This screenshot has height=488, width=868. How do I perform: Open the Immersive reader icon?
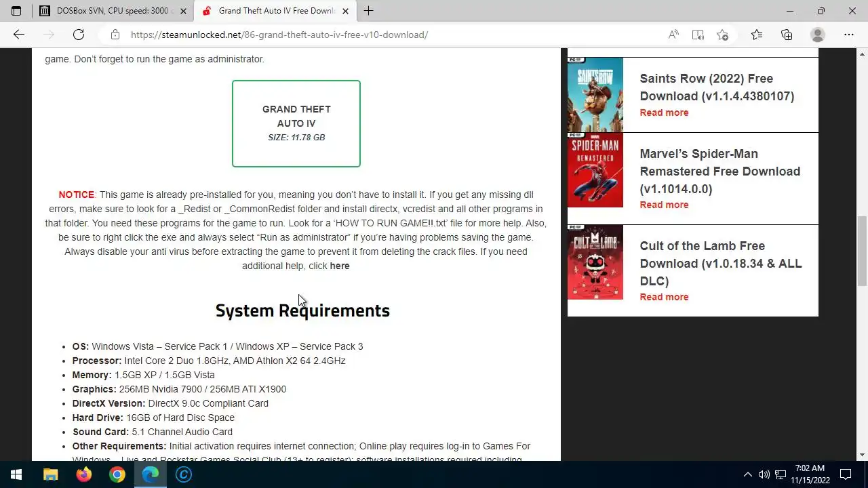pyautogui.click(x=698, y=35)
